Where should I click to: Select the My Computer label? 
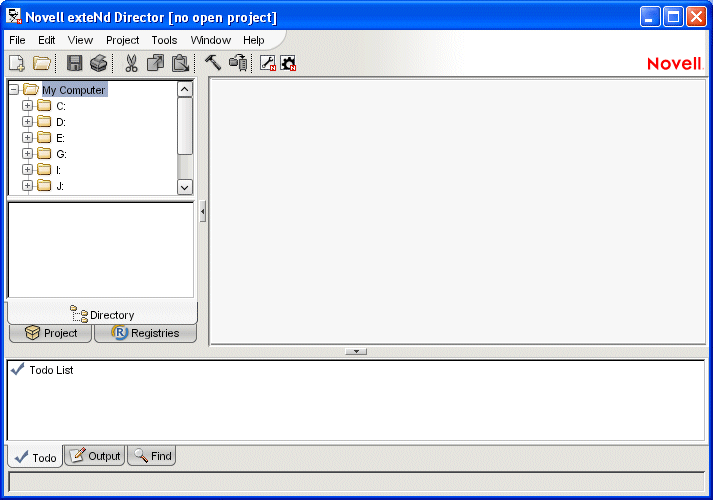(x=74, y=90)
